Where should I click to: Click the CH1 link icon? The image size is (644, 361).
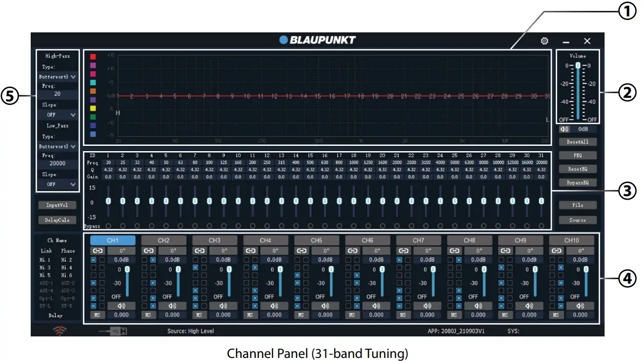click(x=98, y=251)
